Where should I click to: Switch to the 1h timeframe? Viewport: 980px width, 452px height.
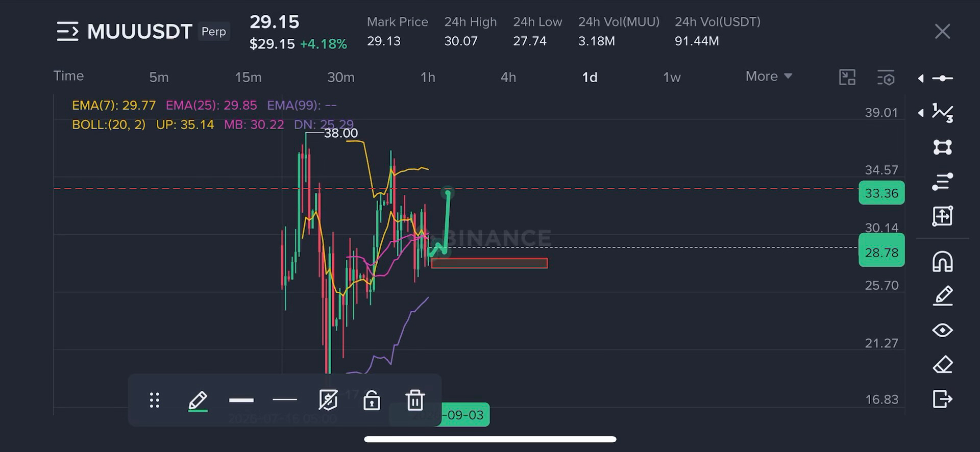428,77
